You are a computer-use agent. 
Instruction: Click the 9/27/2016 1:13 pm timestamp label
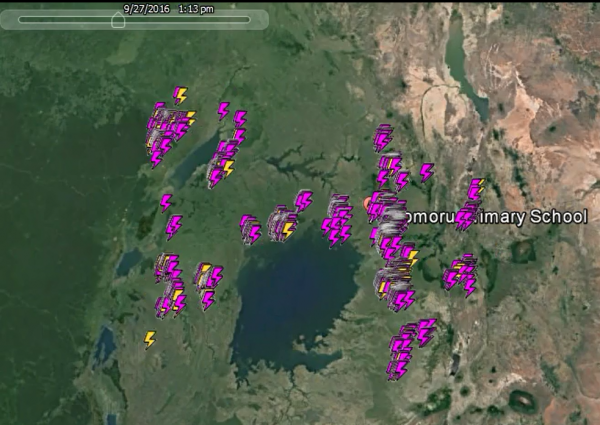(168, 9)
